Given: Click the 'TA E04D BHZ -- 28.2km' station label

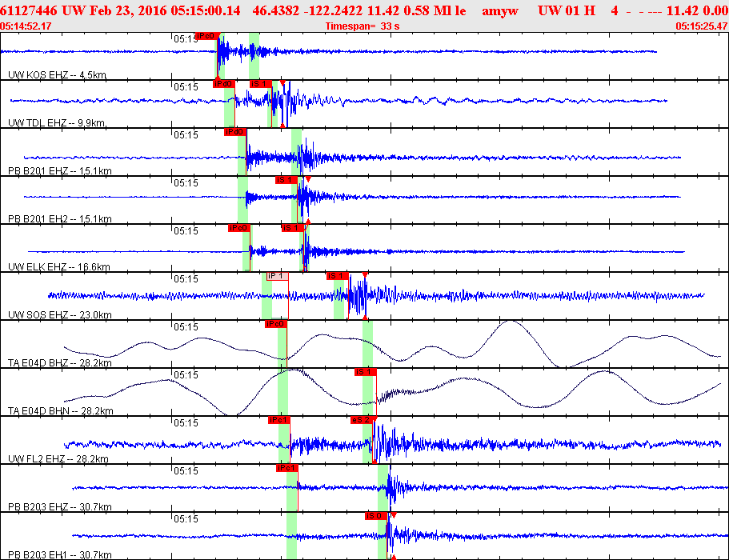Looking at the screenshot, I should pyautogui.click(x=60, y=363).
